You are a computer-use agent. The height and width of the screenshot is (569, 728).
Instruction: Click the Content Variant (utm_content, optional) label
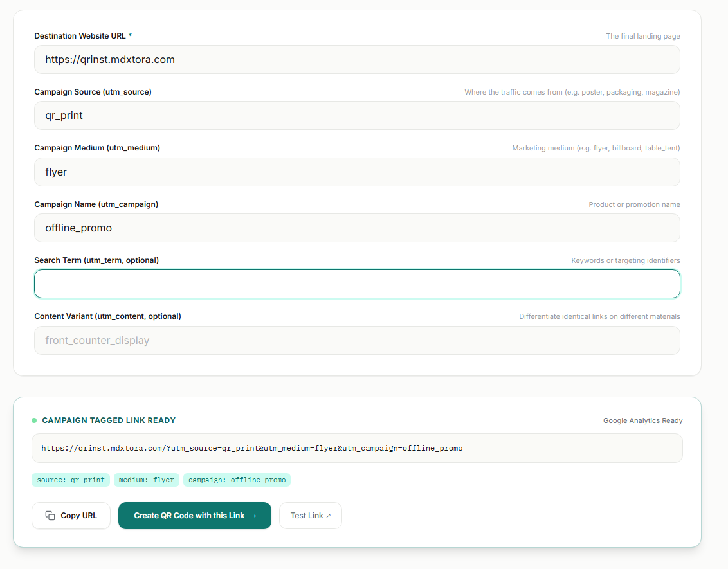point(107,316)
